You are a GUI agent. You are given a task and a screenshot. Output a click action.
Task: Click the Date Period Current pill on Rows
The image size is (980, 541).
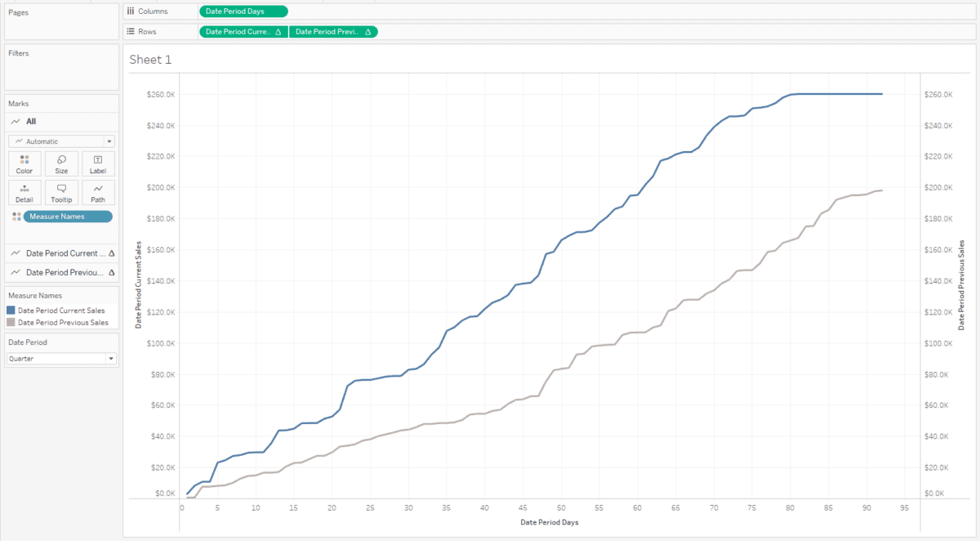point(243,32)
